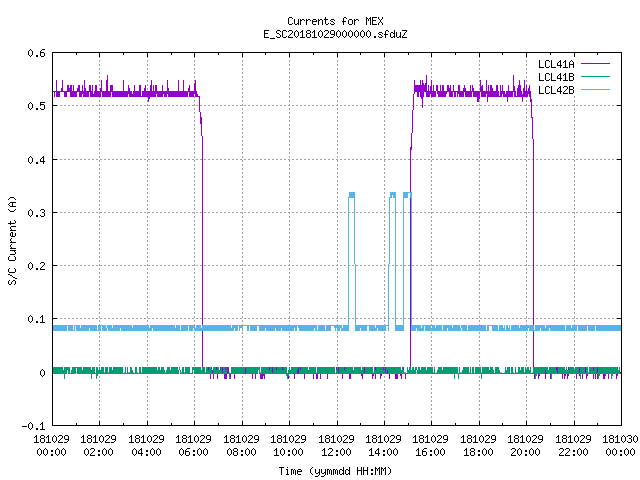Select the filename E_SC20181029000000.sfduZ subtitle

335,34
